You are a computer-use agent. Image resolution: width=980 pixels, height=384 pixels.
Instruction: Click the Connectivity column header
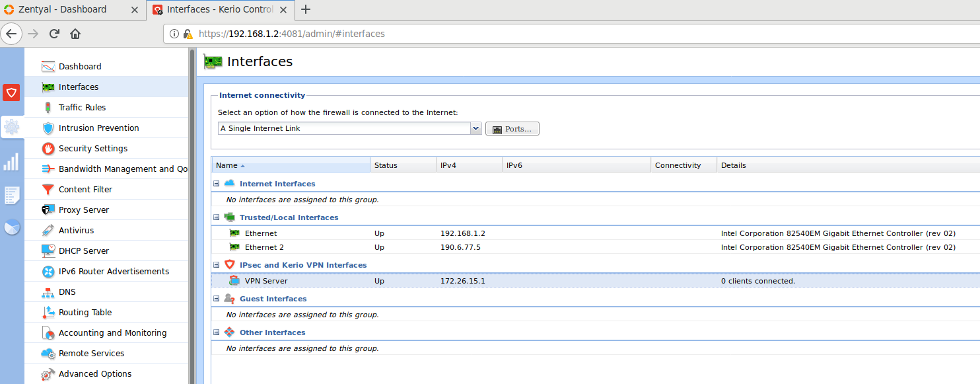[683, 165]
